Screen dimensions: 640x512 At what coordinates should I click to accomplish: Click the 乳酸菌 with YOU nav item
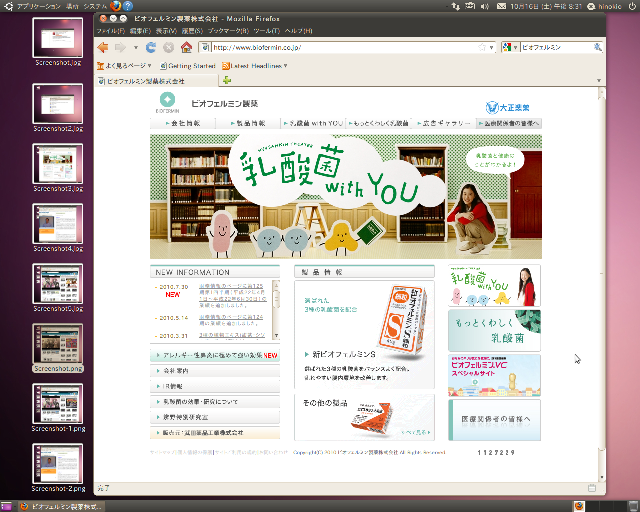[313, 123]
